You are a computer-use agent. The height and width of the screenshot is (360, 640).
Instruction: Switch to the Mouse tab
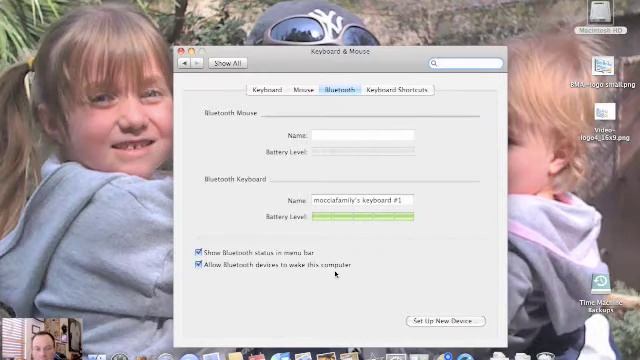304,90
